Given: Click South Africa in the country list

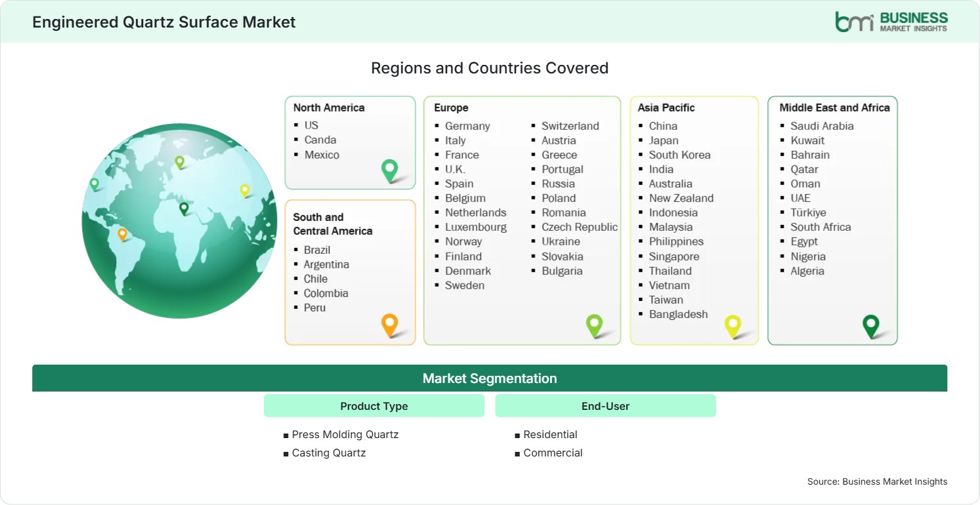Looking at the screenshot, I should point(820,227).
